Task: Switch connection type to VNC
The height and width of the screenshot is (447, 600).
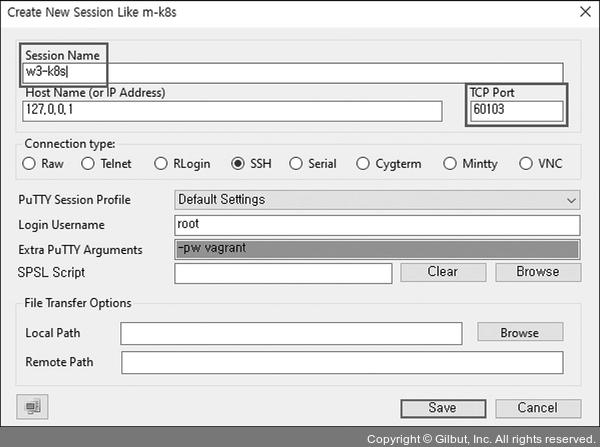Action: pyautogui.click(x=526, y=163)
